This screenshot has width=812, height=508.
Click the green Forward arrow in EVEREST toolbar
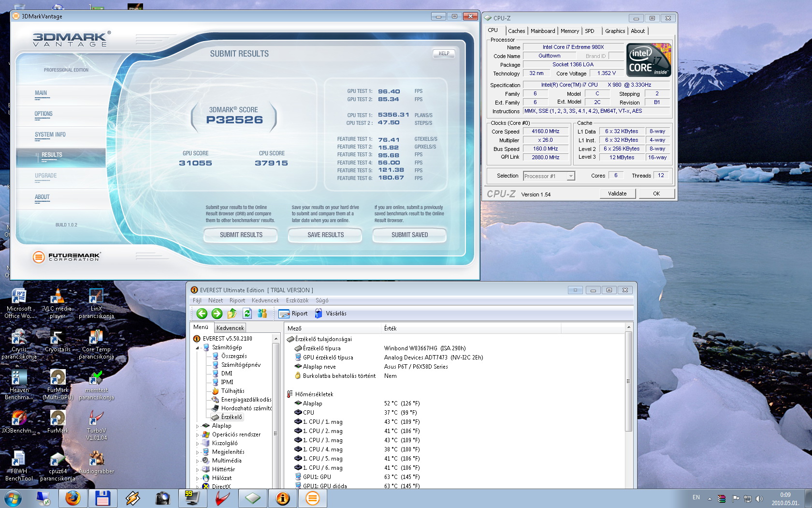pos(217,314)
